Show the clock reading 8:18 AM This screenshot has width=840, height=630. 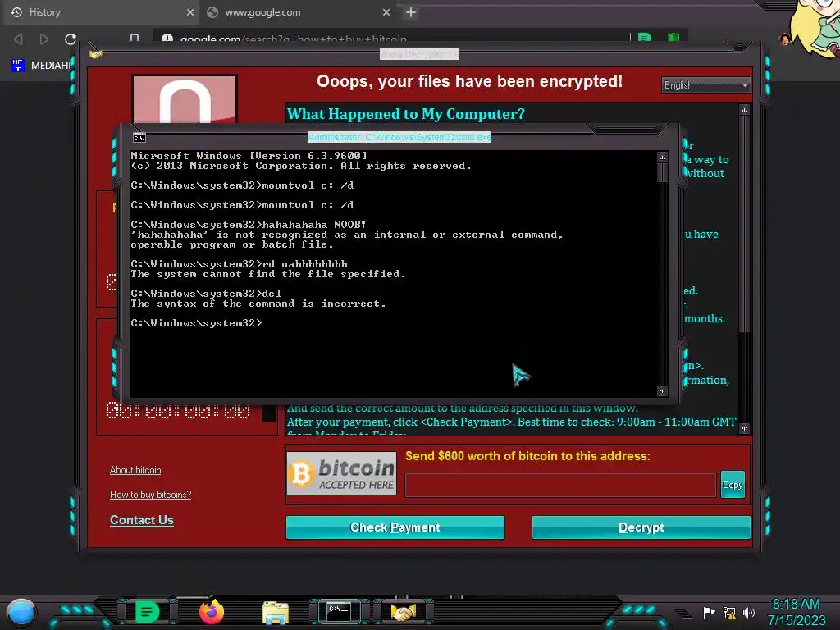click(796, 605)
